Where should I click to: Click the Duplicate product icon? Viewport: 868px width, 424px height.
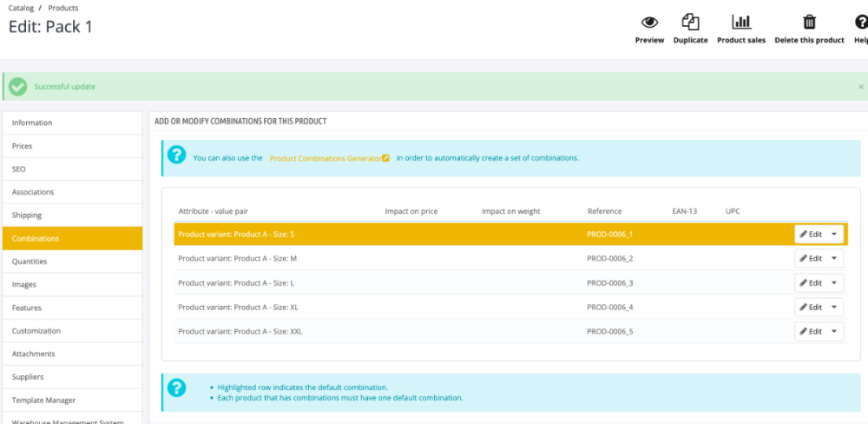click(x=690, y=23)
